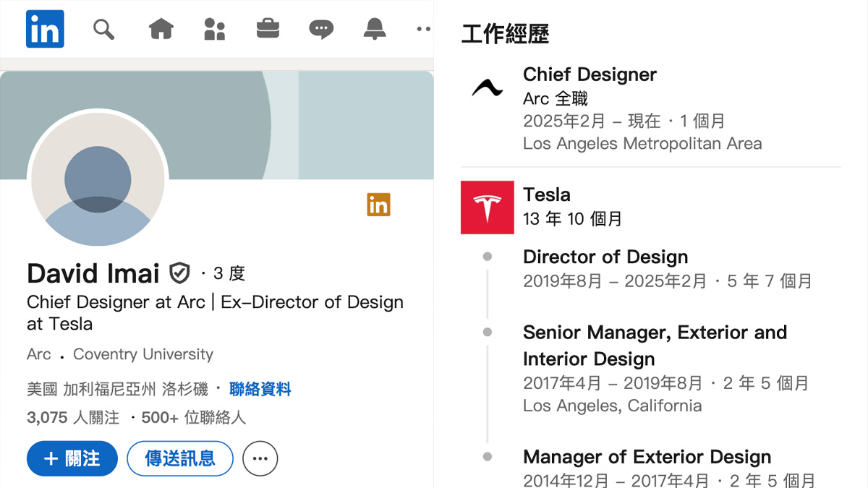Click the Director of Design role title
This screenshot has height=488, width=868.
(x=605, y=257)
